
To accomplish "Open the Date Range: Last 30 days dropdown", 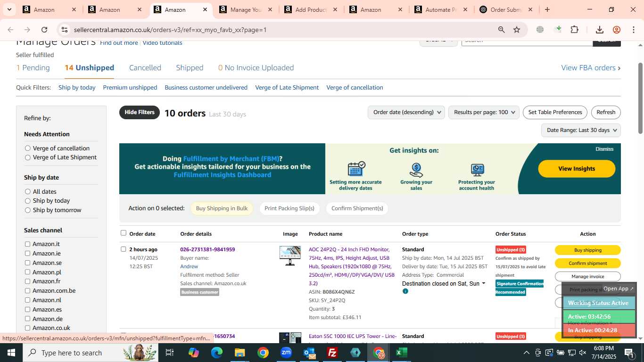I will (581, 130).
